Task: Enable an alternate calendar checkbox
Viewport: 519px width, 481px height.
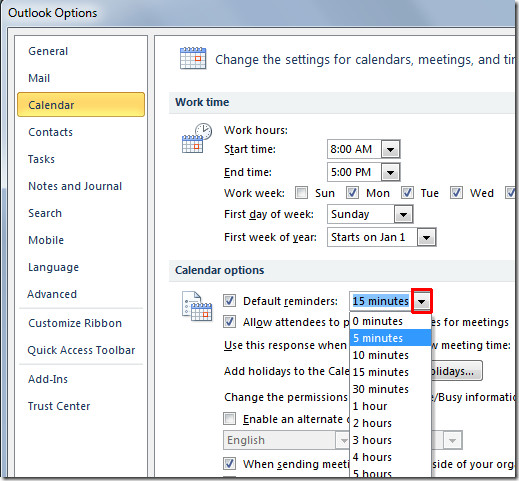Action: click(229, 419)
